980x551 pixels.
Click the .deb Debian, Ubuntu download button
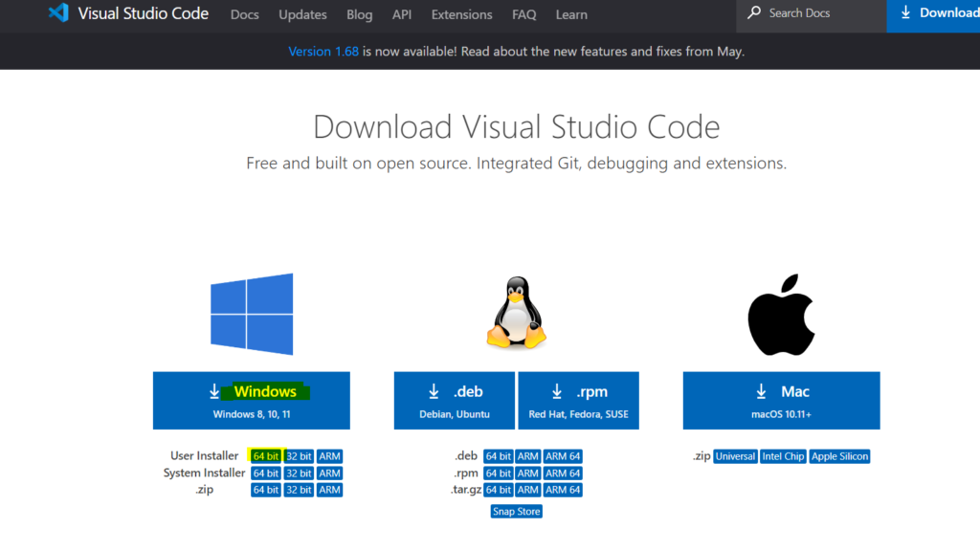pos(455,401)
